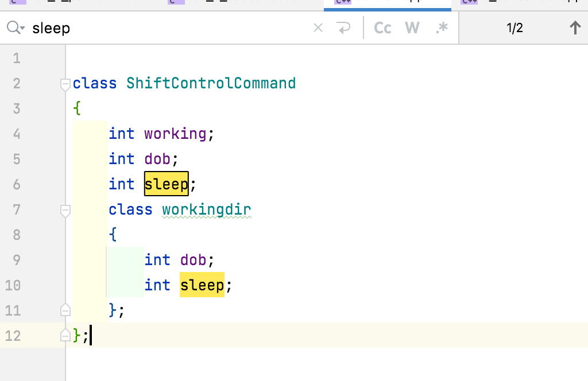
Task: Jump to previous occurrence with the up arrow
Action: (x=574, y=27)
